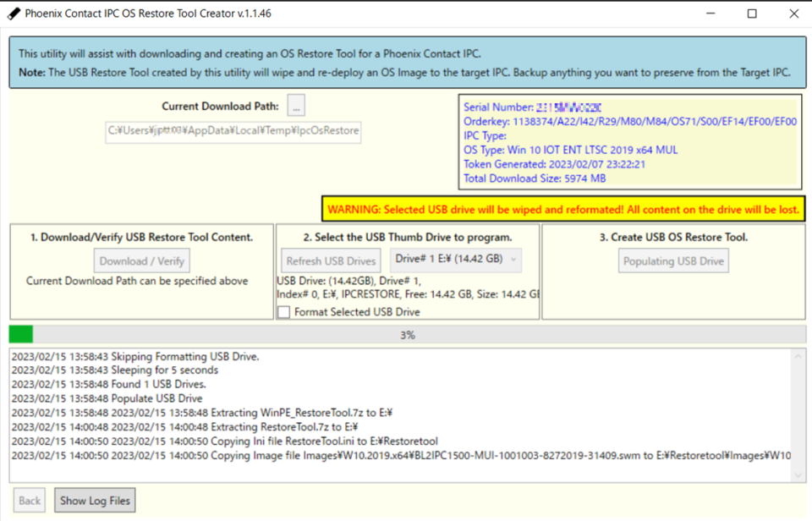Open Show Log Files
The image size is (812, 521).
click(95, 501)
